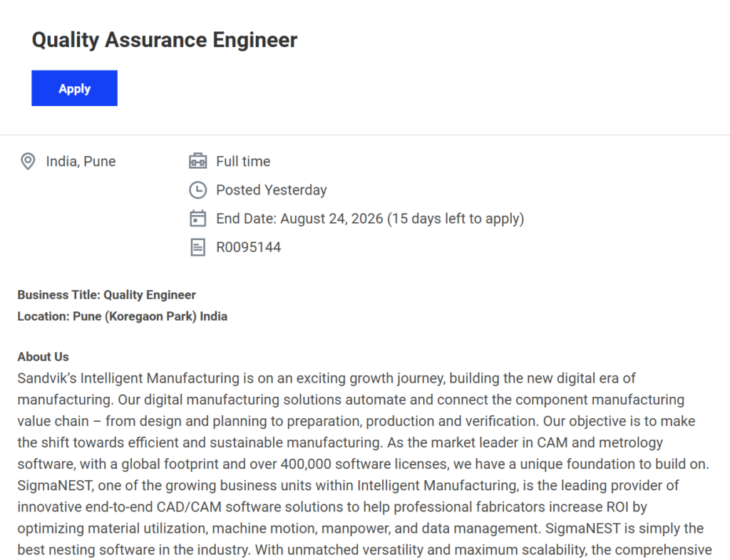Click the briefcase job type icon
The image size is (730, 560).
[198, 161]
